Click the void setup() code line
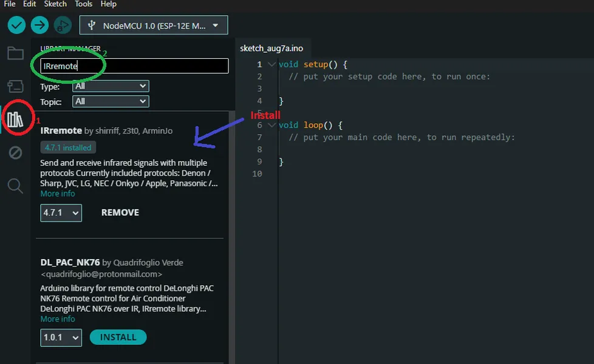 click(x=313, y=64)
